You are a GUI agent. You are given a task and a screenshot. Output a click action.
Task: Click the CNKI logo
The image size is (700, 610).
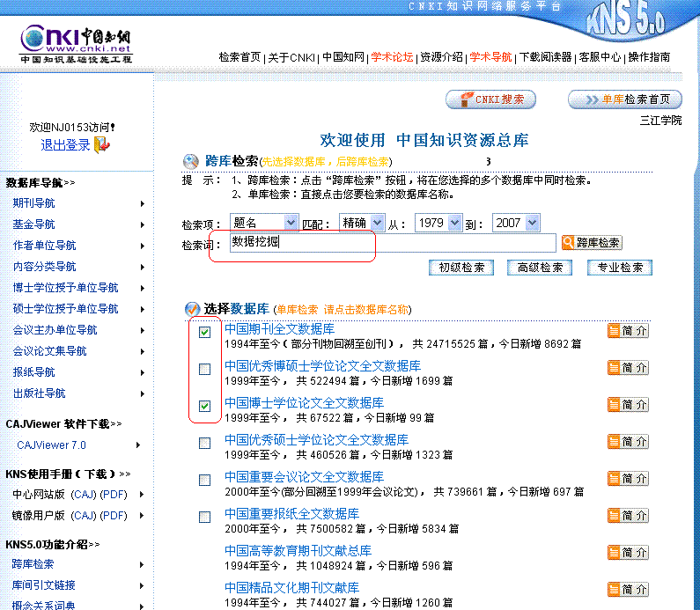point(76,44)
